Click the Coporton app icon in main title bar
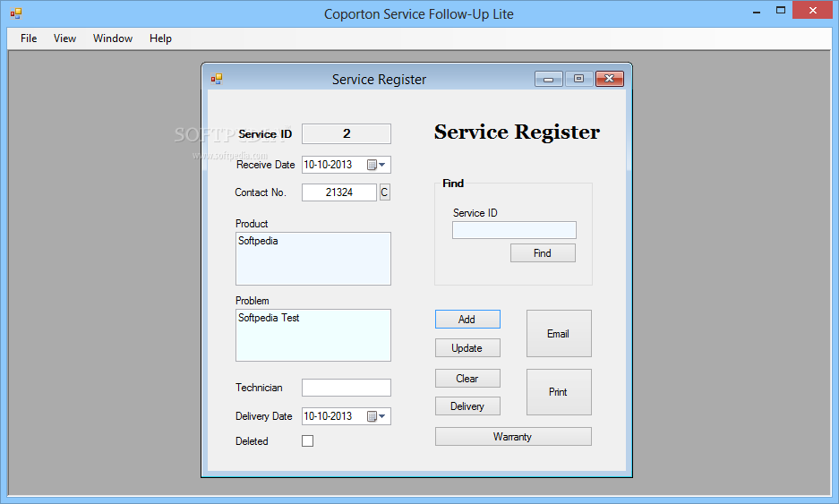The width and height of the screenshot is (839, 504). pos(16,13)
